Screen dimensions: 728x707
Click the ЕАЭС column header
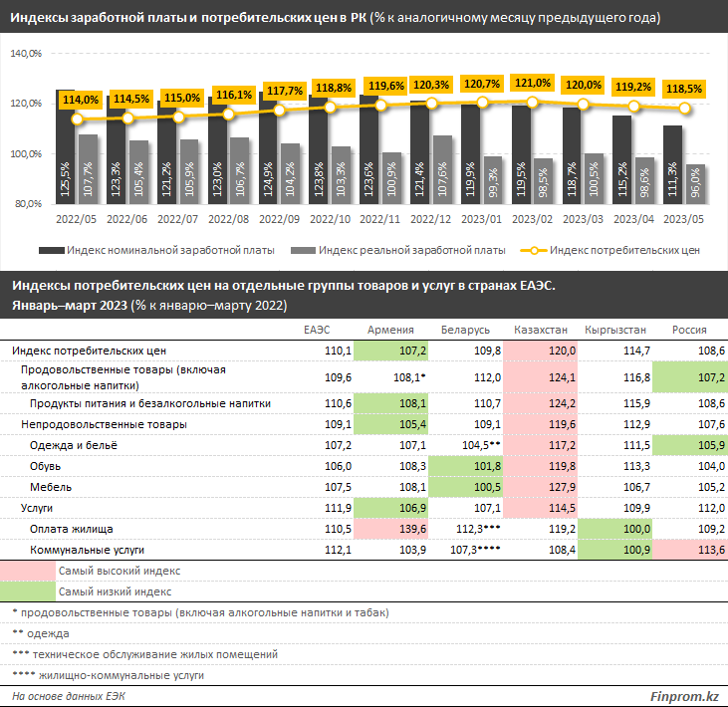(x=317, y=330)
